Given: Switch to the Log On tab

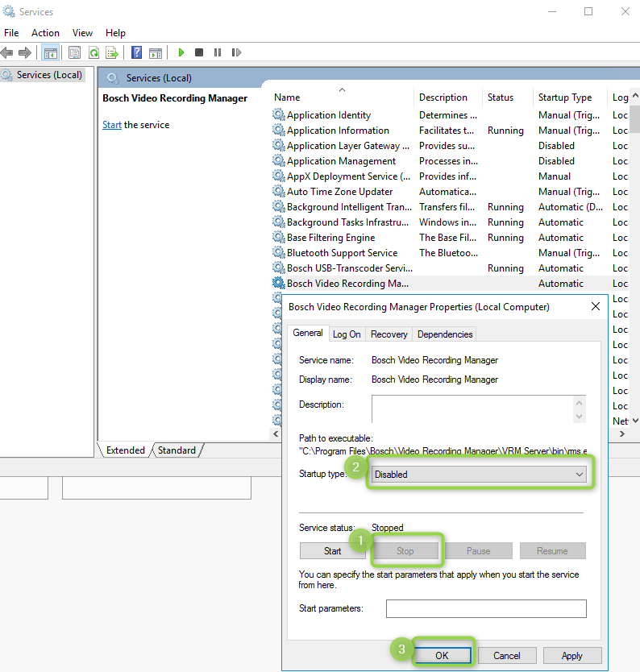Looking at the screenshot, I should point(347,334).
